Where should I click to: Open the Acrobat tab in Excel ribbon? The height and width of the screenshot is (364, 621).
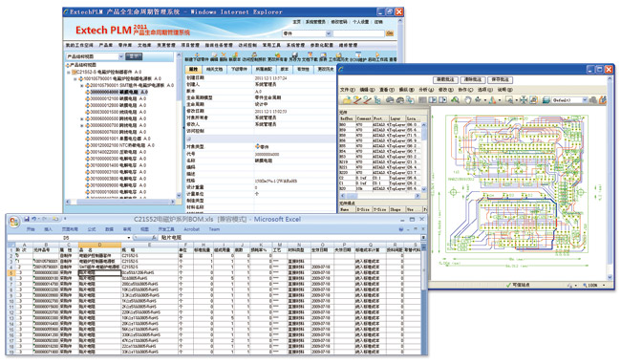(x=192, y=229)
